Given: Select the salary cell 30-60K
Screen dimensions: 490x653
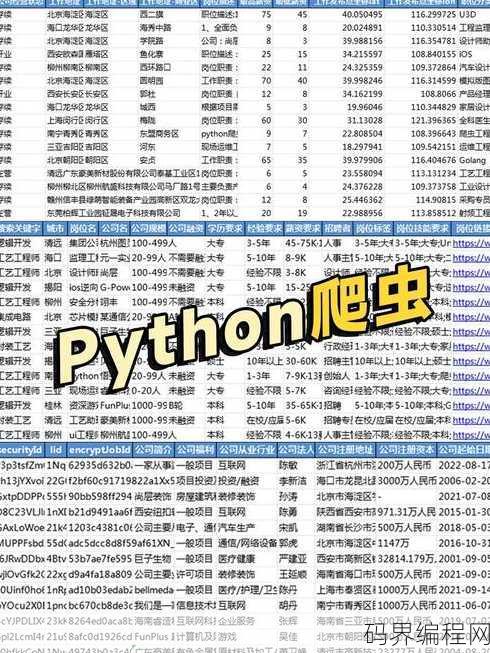Looking at the screenshot, I should (301, 361).
